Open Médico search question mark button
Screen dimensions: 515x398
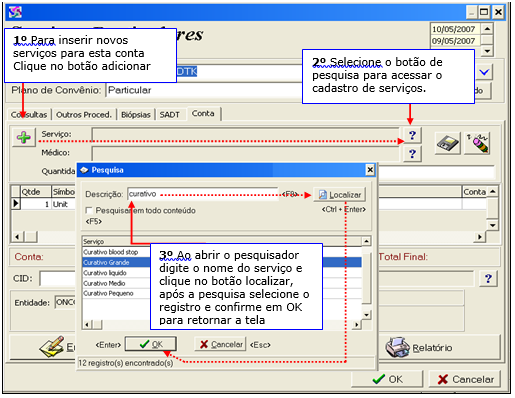click(x=412, y=154)
